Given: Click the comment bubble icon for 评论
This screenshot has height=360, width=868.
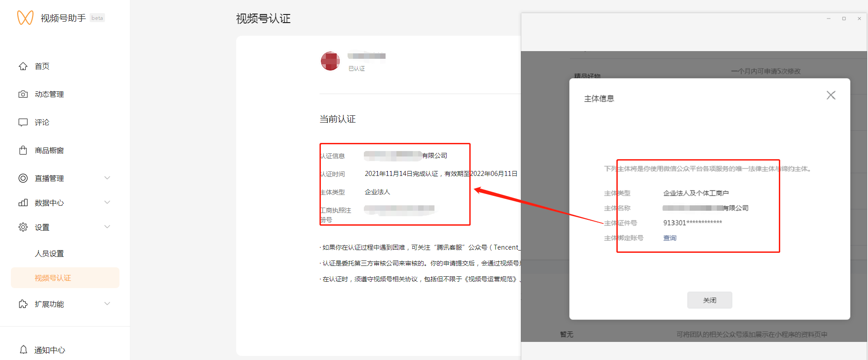Looking at the screenshot, I should point(23,123).
